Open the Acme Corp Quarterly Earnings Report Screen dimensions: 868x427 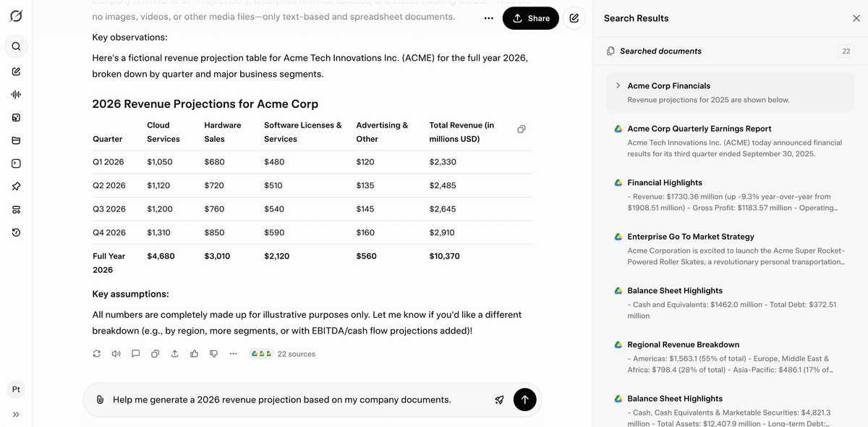pos(699,129)
